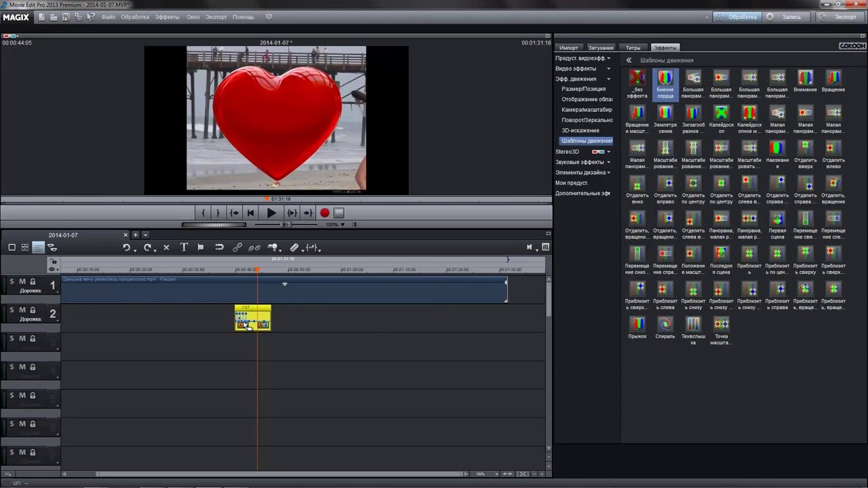Click the Undo arrow in timeline toolbar
868x488 pixels.
127,247
